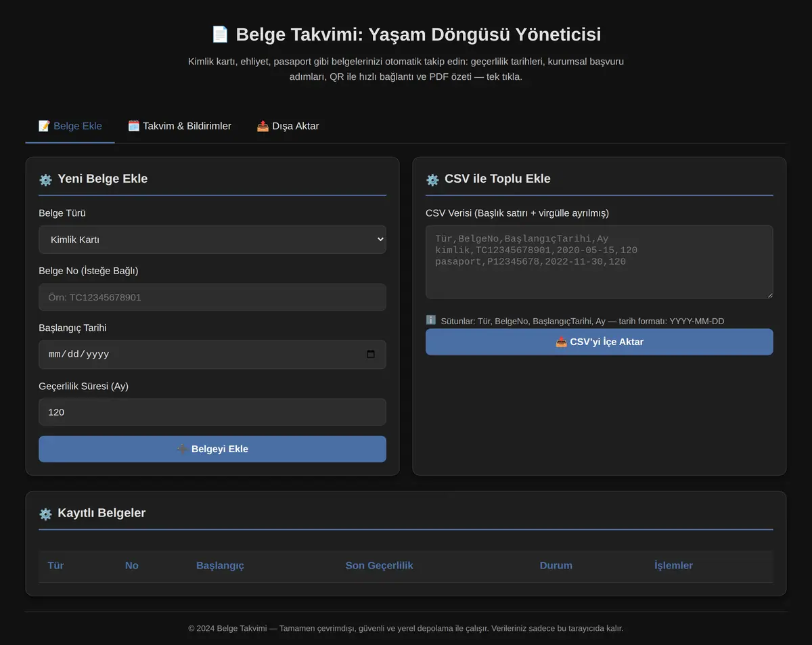
Task: Open the Belge Türü dropdown
Action: (x=212, y=240)
